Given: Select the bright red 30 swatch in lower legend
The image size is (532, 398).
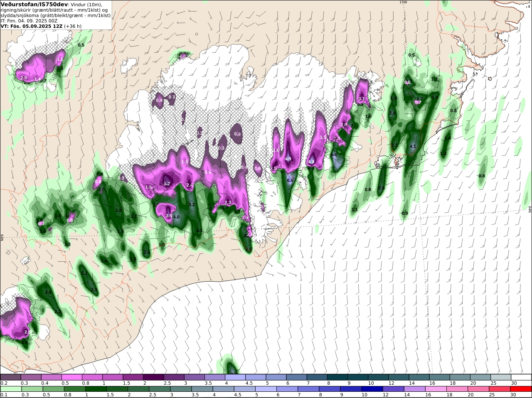Looking at the screenshot, I should [521, 389].
